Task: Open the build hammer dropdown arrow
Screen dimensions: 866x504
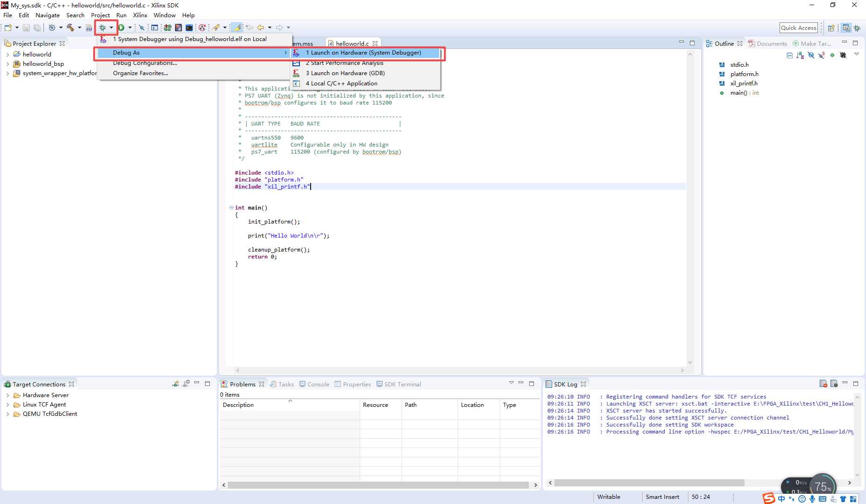Action: tap(79, 28)
